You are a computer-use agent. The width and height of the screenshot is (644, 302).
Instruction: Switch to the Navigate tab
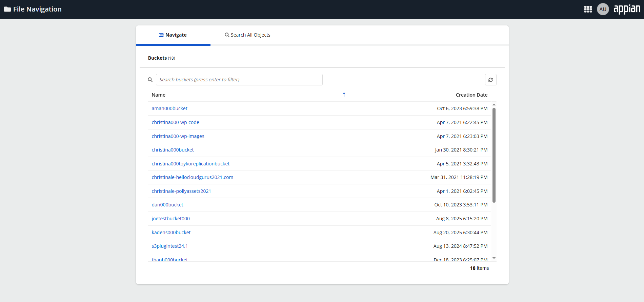coord(173,35)
